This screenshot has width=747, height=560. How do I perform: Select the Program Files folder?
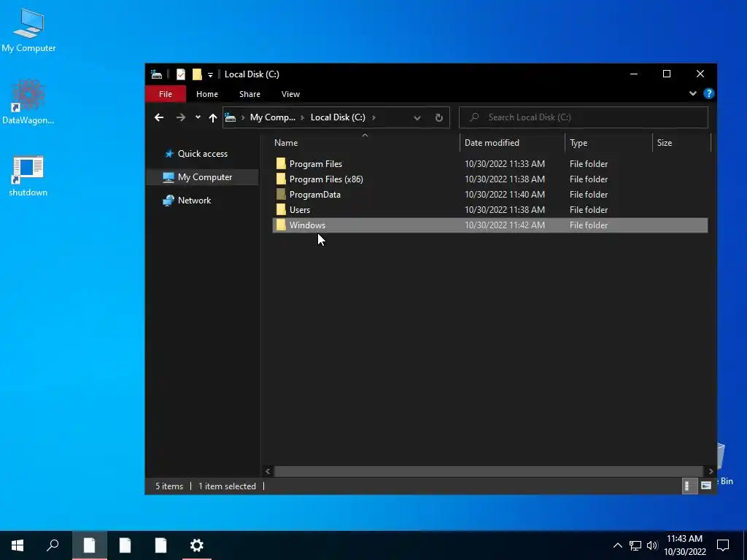489,164
